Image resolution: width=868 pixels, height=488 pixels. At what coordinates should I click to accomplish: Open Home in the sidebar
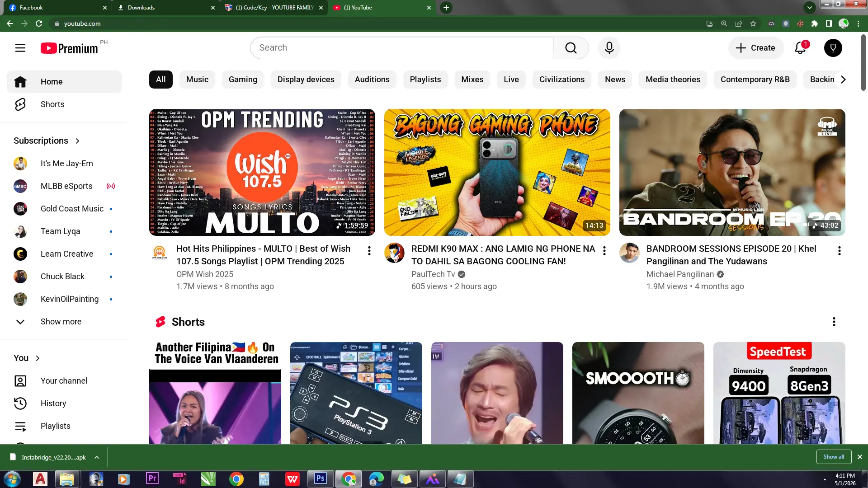64,82
